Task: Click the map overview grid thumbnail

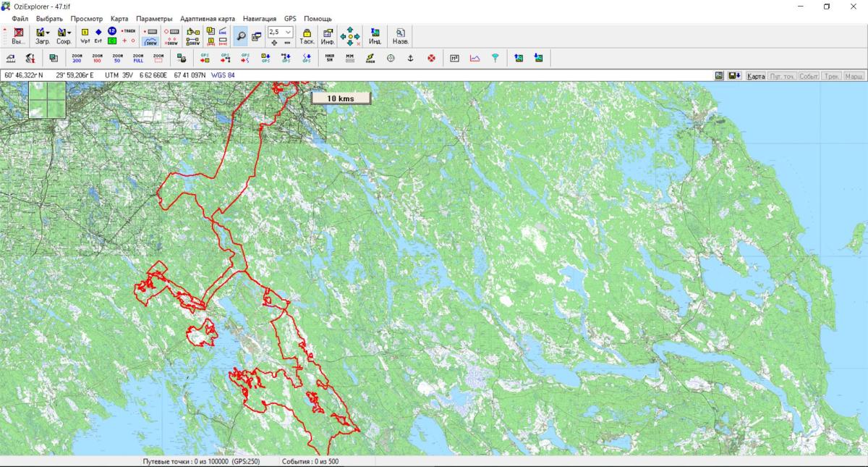Action: click(47, 99)
